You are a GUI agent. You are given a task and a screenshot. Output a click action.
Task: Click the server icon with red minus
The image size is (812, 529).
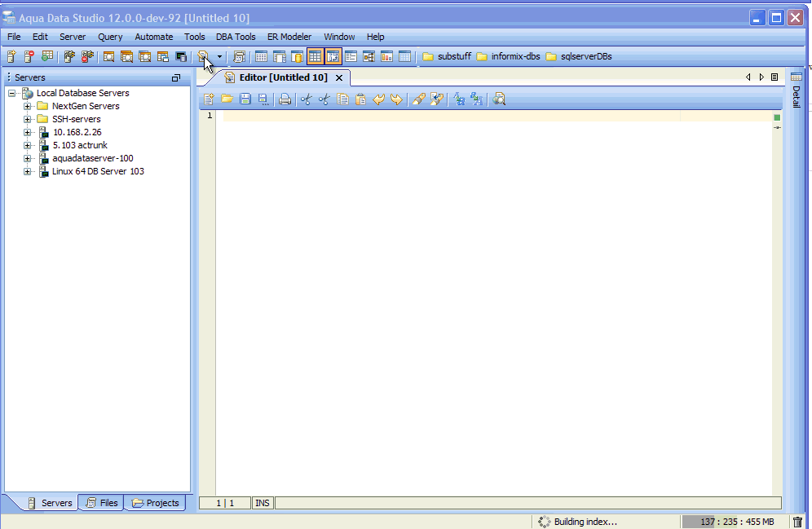click(x=29, y=56)
